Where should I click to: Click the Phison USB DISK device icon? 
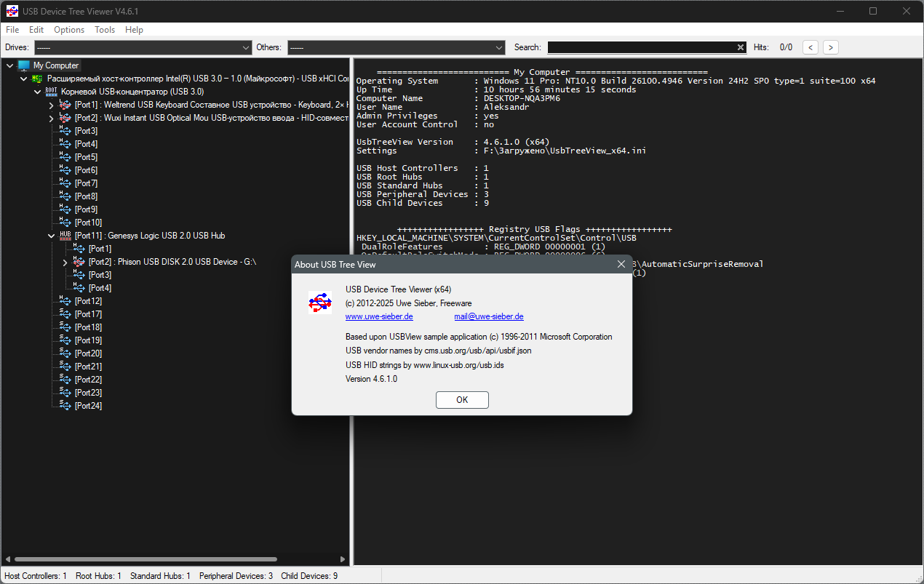[x=79, y=262]
